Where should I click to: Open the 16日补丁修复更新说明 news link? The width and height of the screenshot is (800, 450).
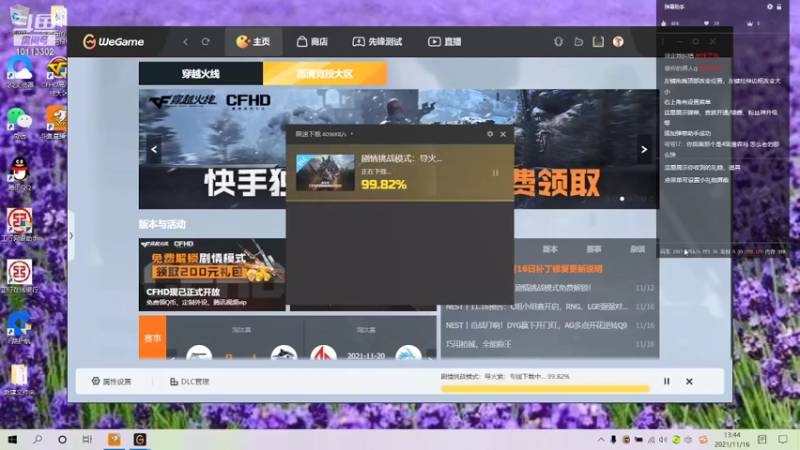[x=558, y=269]
